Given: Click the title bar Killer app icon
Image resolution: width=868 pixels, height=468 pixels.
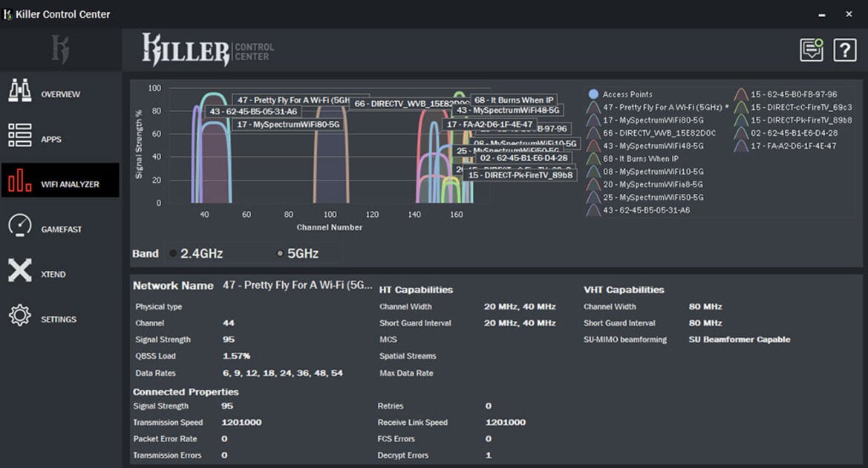Looking at the screenshot, I should point(7,14).
